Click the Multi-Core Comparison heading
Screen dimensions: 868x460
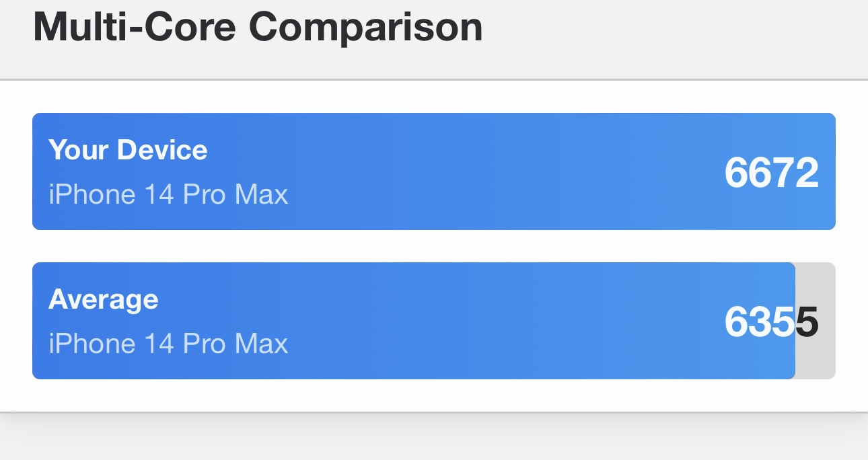coord(258,27)
